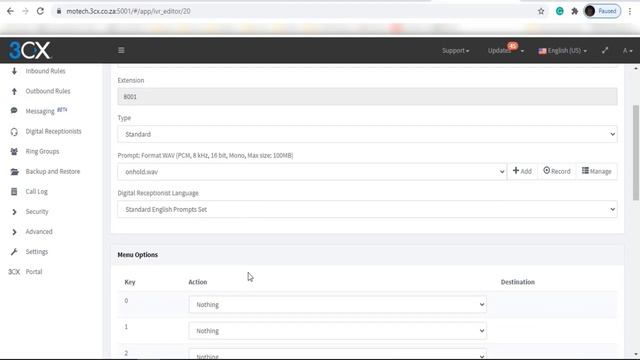
Task: Go to Messaging BETA
Action: (x=46, y=111)
